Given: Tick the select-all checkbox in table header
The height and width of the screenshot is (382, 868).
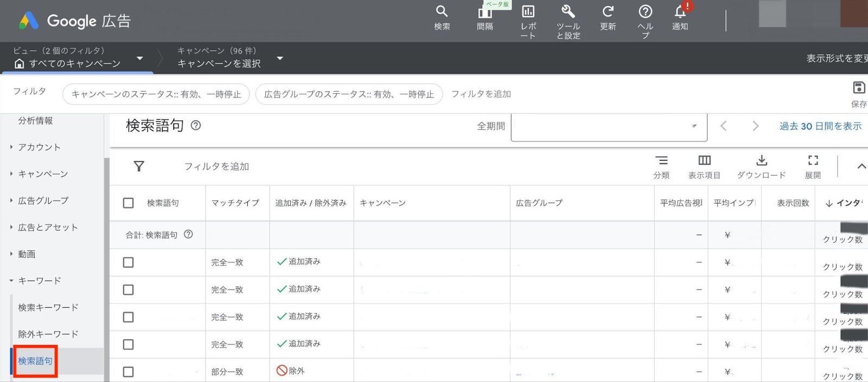Looking at the screenshot, I should pyautogui.click(x=129, y=203).
